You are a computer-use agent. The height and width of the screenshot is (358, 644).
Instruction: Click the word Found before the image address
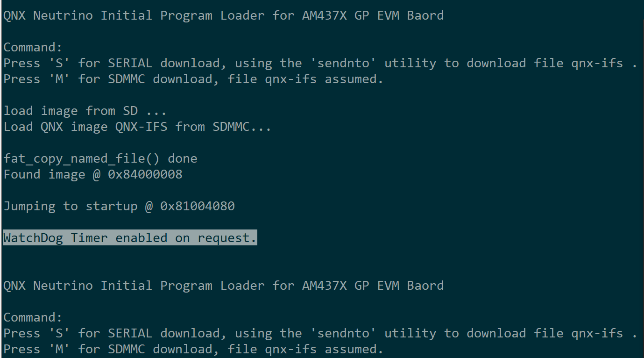click(x=21, y=175)
